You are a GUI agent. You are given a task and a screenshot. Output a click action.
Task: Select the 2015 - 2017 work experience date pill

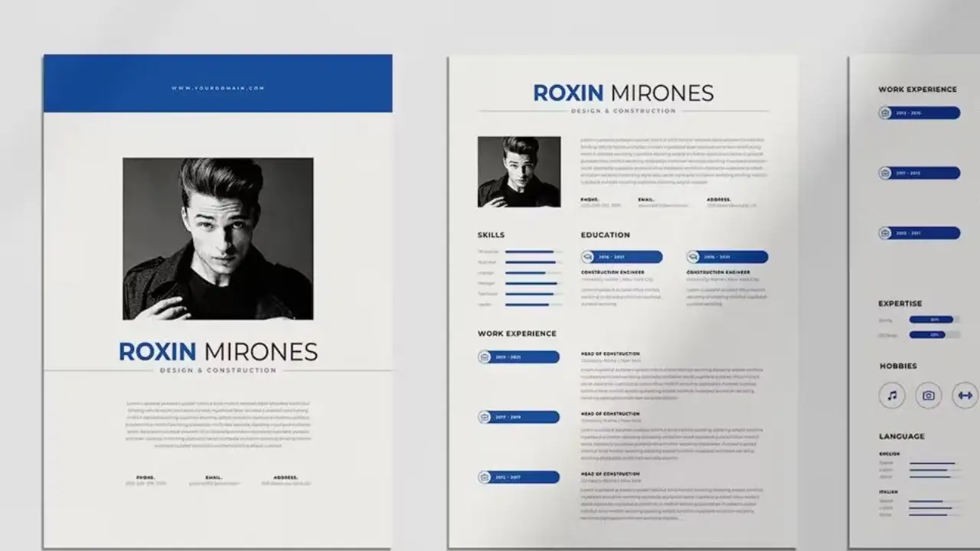(519, 478)
